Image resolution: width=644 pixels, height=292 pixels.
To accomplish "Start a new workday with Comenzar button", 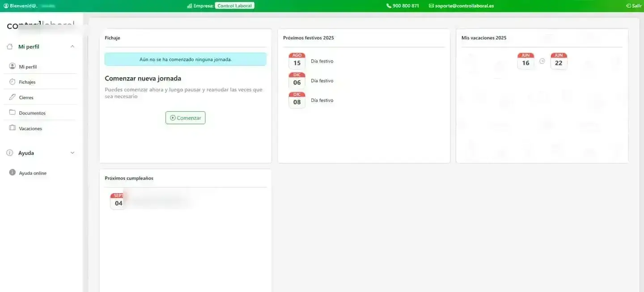I will (x=185, y=118).
